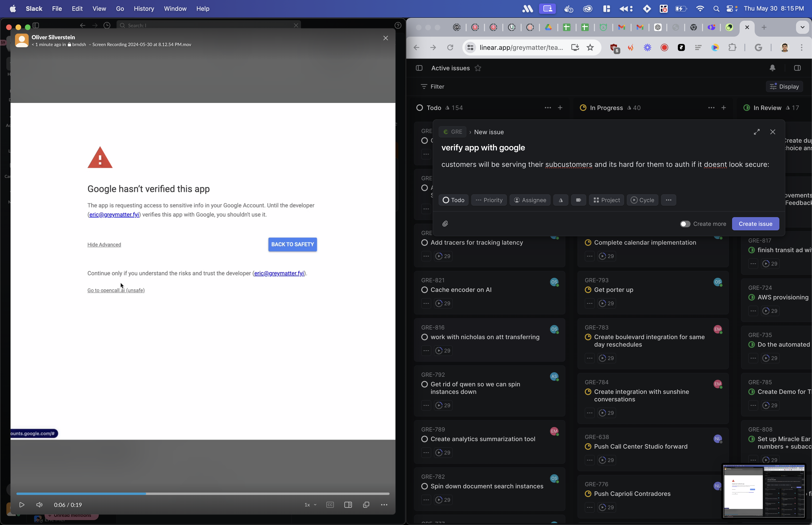Image resolution: width=812 pixels, height=525 pixels.
Task: Open video in pop-out window icon
Action: point(366,505)
